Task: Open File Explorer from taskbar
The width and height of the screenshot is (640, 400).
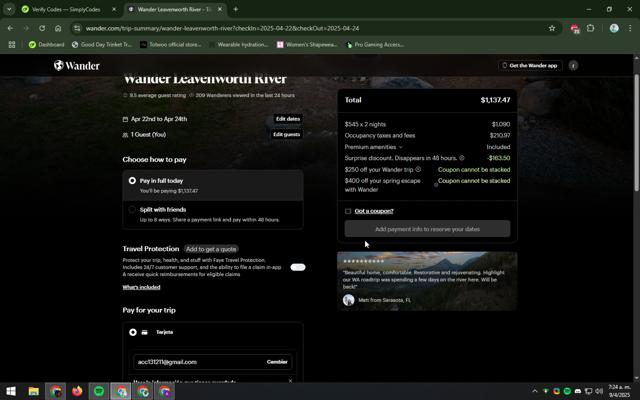Action: (33, 391)
